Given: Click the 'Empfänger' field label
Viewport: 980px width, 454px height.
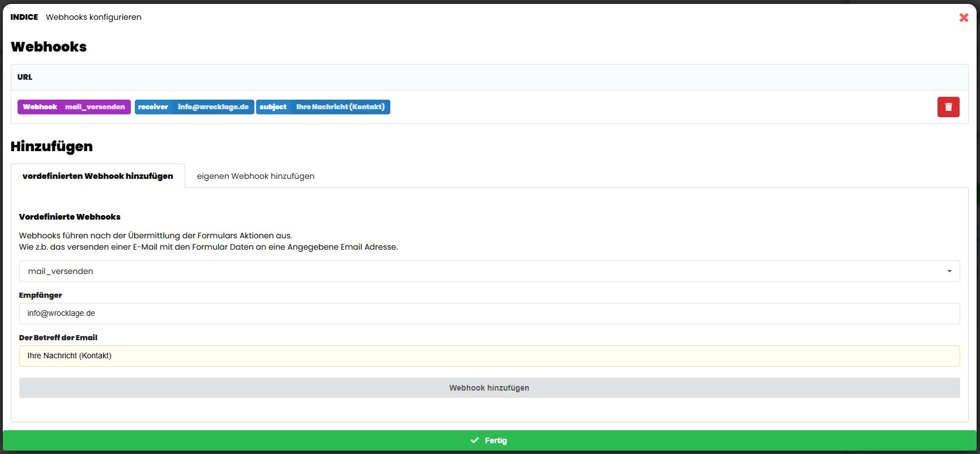Looking at the screenshot, I should point(40,295).
